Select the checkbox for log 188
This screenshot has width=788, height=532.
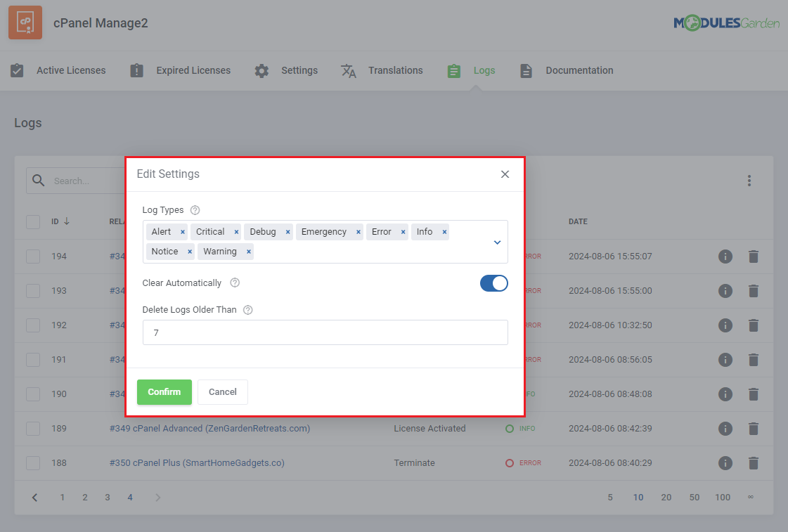[33, 462]
